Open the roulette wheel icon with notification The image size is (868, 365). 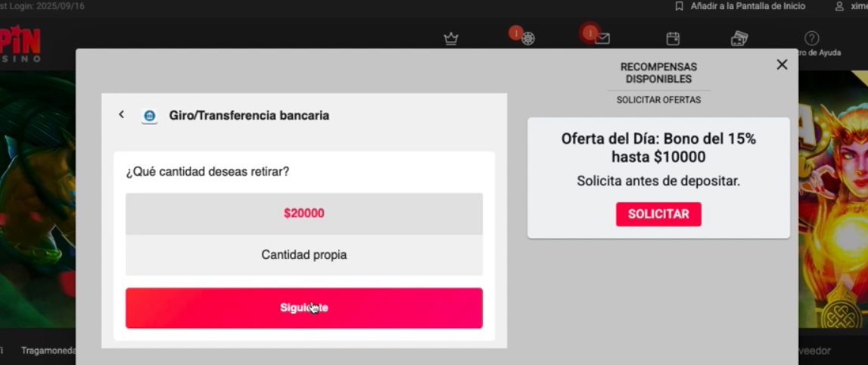point(527,39)
